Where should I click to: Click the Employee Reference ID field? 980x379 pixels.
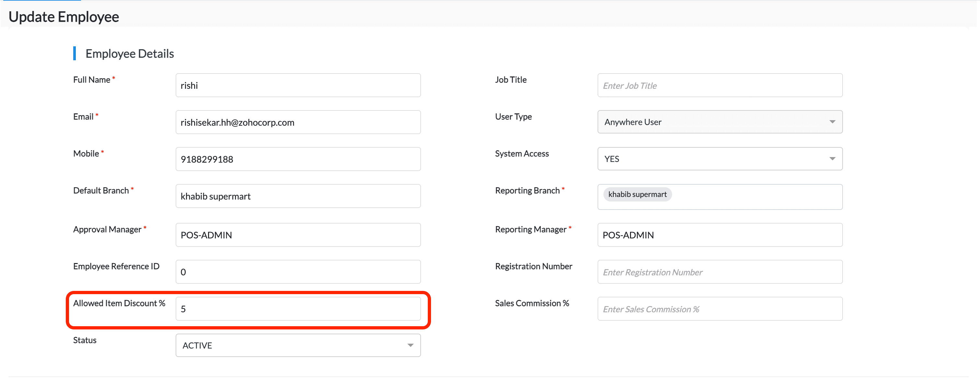[298, 271]
